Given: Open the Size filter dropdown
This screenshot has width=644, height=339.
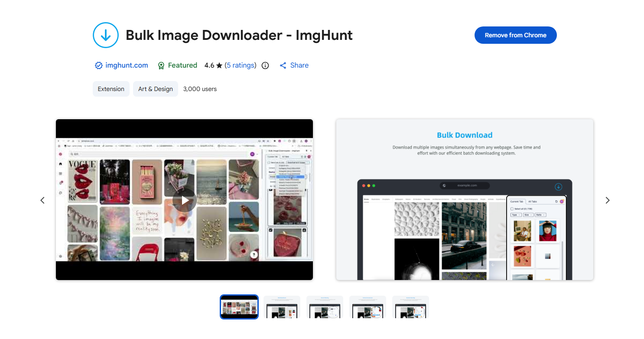Looking at the screenshot, I should (528, 215).
